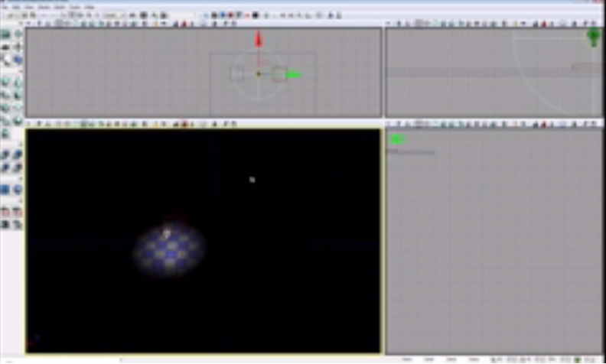606x364 pixels.
Task: Open the Help menu
Action: click(90, 7)
